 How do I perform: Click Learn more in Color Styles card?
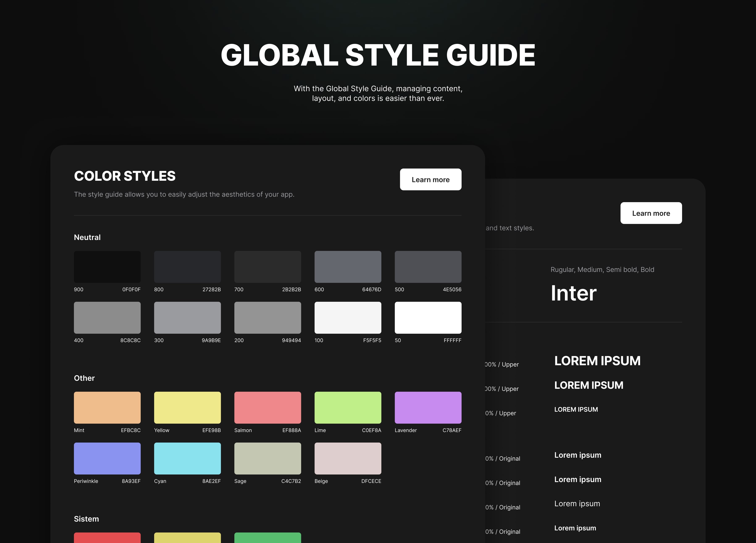coord(430,179)
